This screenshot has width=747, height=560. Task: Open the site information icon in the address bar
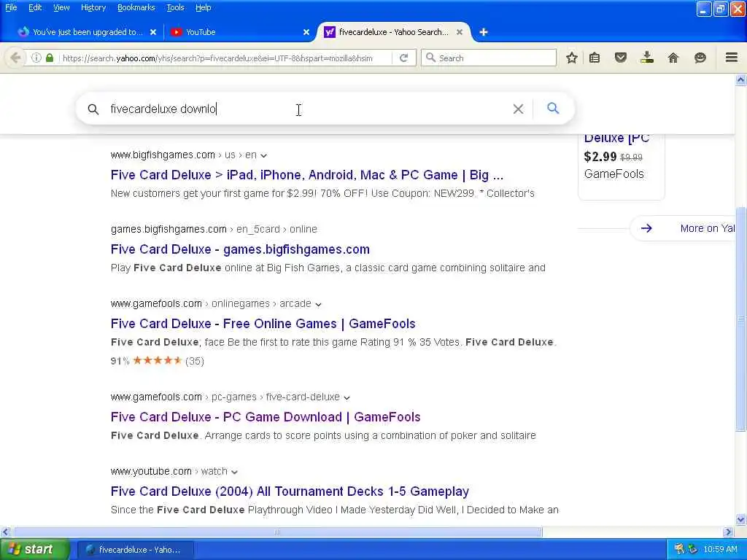[36, 58]
